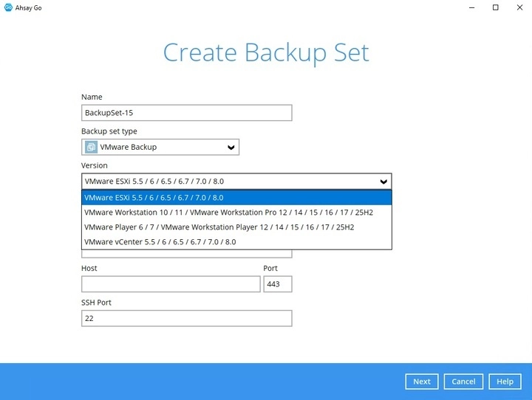
Task: Click the 'Backup set type' label
Action: pos(109,131)
